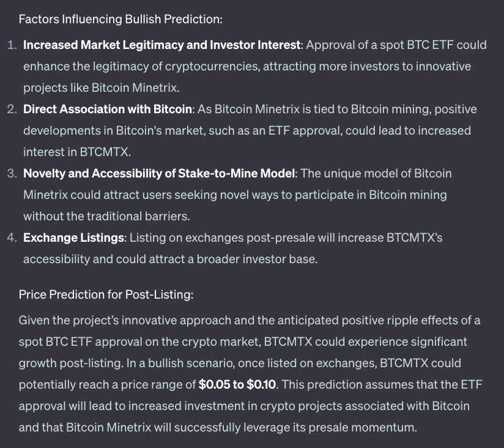Click the 'Factors Influencing Bullish Prediction:' heading
The image size is (504, 448).
click(x=120, y=20)
